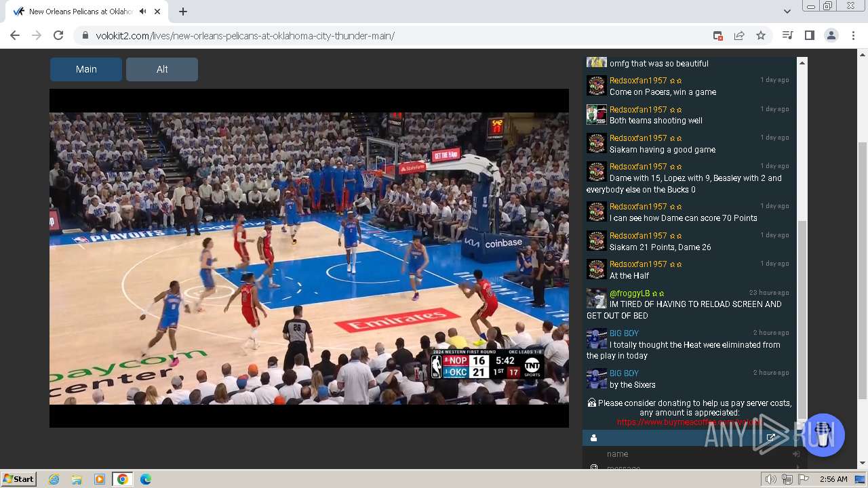Open @froggyLB avatar thumbnail
868x488 pixels.
pos(596,298)
